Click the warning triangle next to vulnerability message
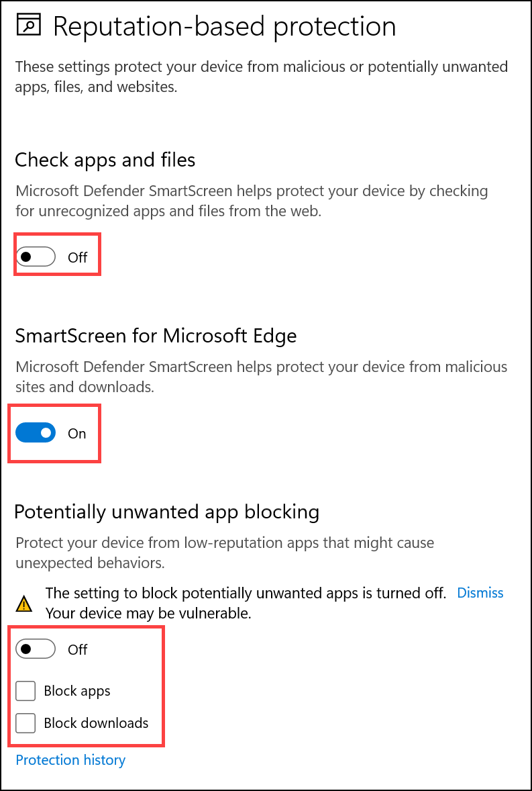Screen dimensions: 532x791 click(x=24, y=603)
